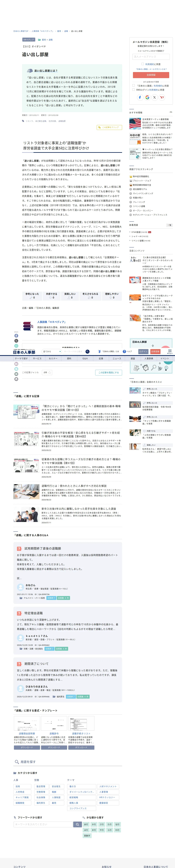
Task: Click star icon next to 退職 genre tag
Action: (x=50, y=372)
